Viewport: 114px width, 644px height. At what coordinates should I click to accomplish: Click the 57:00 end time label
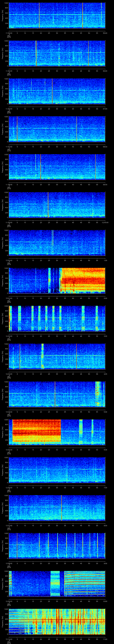coord(105,109)
